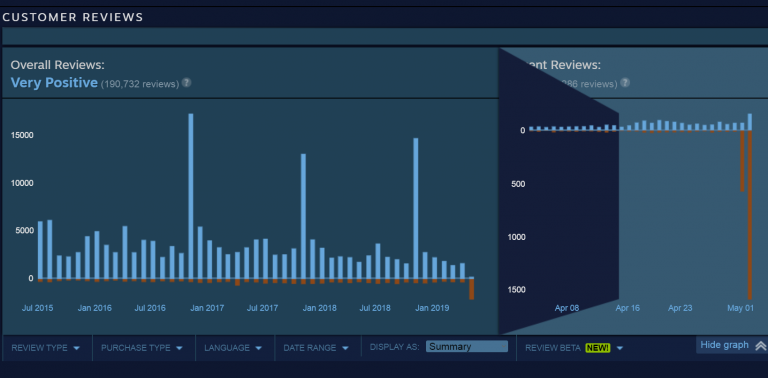Viewport: 768px width, 378px height.
Task: Click help icon beside Recent Reviews count
Action: pyautogui.click(x=625, y=82)
